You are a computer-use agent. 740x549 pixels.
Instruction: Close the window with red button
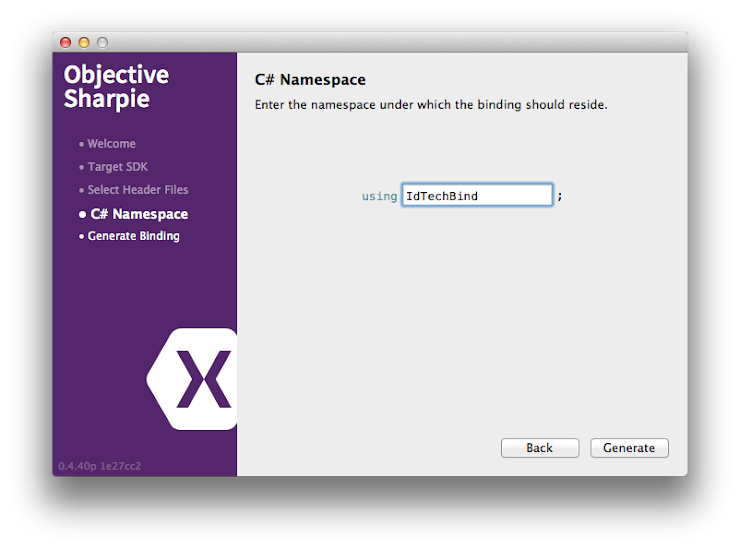[x=66, y=42]
